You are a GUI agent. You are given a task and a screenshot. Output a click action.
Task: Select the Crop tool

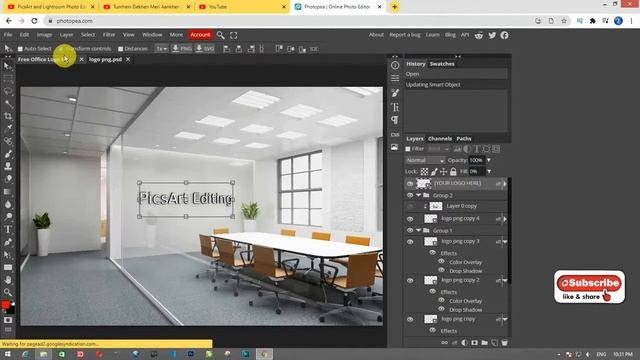pos(8,116)
